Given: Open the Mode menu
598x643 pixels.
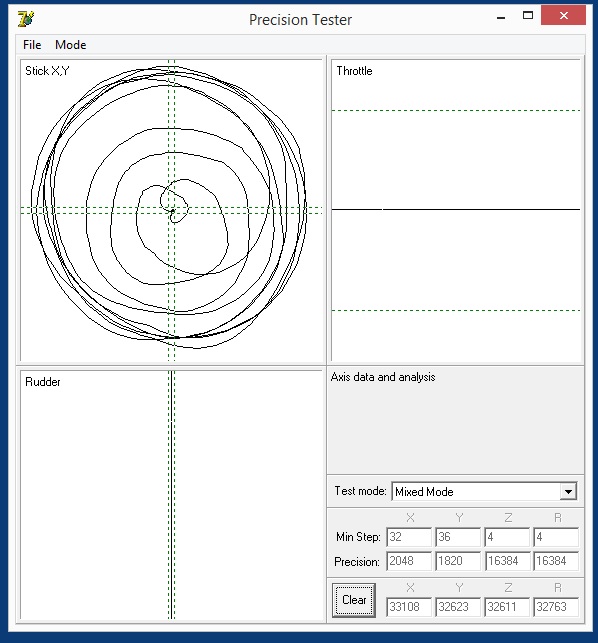Looking at the screenshot, I should coord(71,45).
